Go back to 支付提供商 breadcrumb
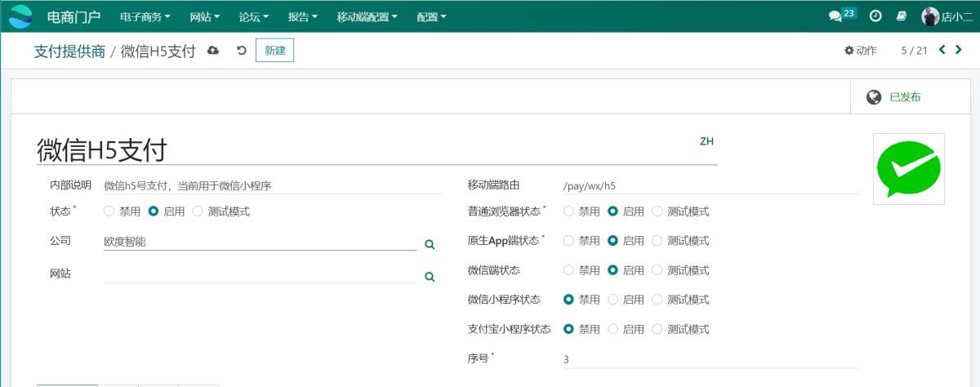The image size is (980, 387). [69, 51]
